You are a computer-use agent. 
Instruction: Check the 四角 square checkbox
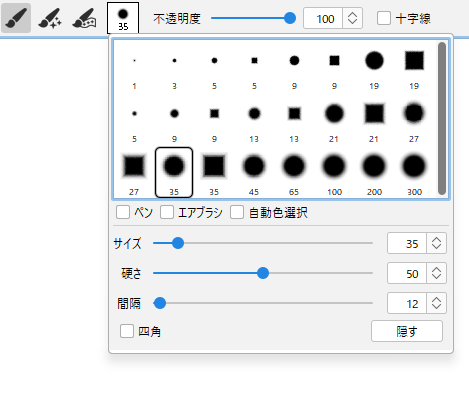pyautogui.click(x=127, y=331)
